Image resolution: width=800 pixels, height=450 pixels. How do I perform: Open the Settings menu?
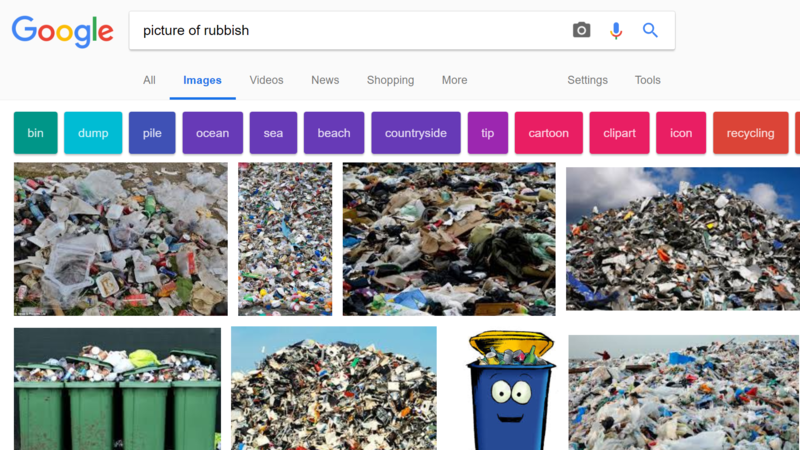[x=587, y=80]
